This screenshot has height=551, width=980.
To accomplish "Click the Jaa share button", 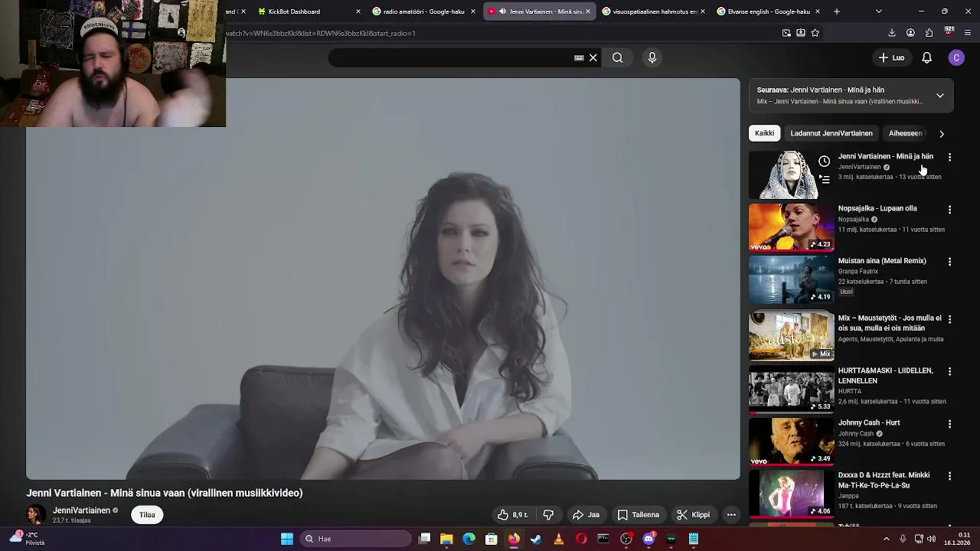I will pos(586,515).
